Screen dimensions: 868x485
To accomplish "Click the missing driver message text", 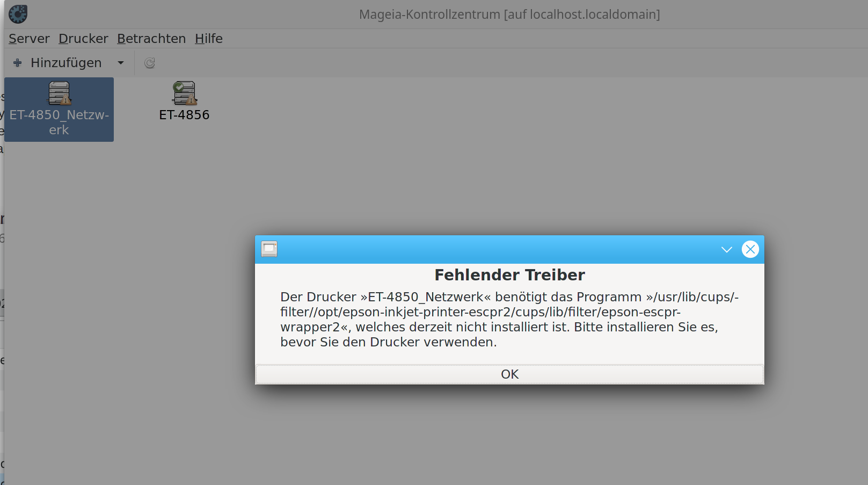I will [x=509, y=320].
